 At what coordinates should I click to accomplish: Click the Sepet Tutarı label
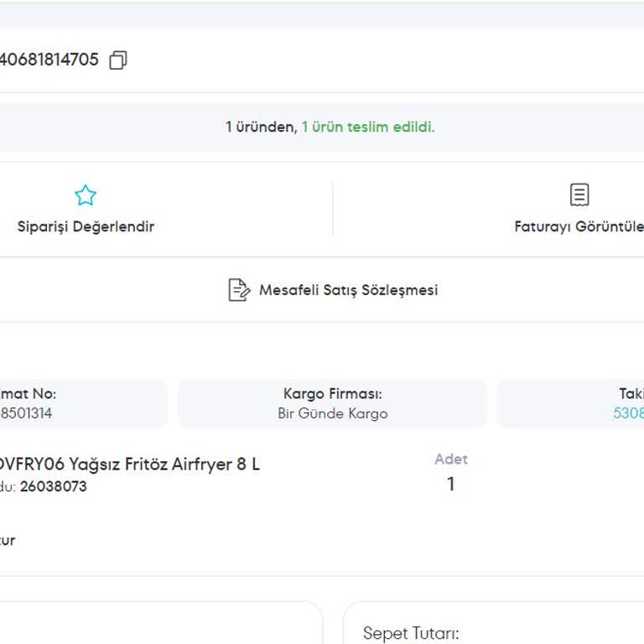tap(411, 634)
